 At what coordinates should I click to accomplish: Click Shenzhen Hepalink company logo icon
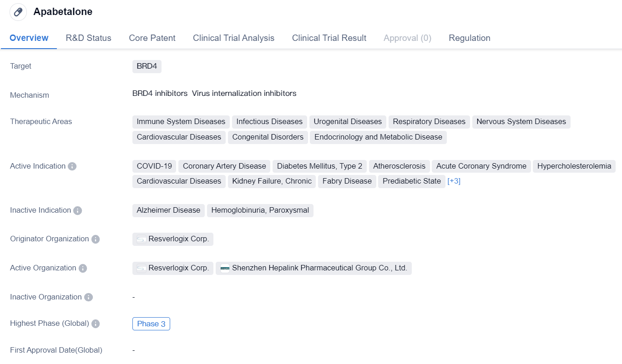[225, 268]
